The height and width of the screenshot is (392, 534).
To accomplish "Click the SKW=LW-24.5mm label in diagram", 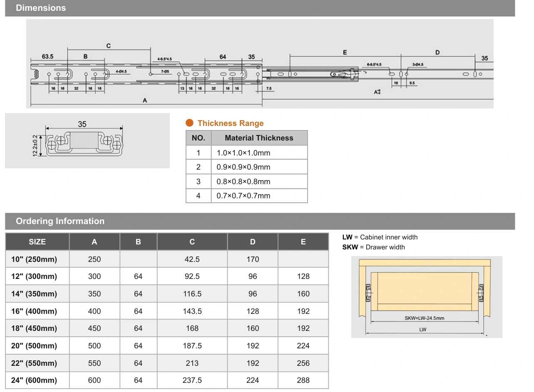I will click(x=424, y=318).
